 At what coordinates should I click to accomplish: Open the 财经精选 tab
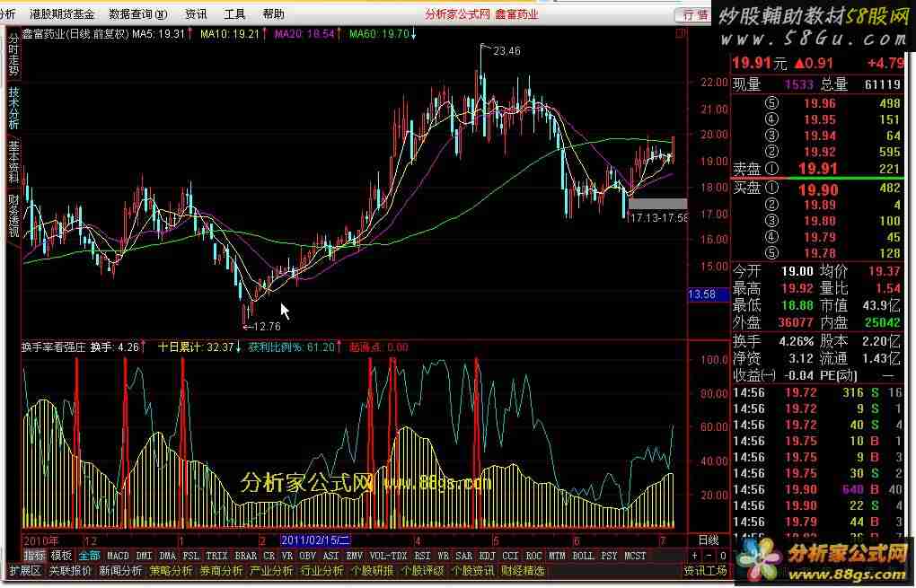(x=523, y=570)
